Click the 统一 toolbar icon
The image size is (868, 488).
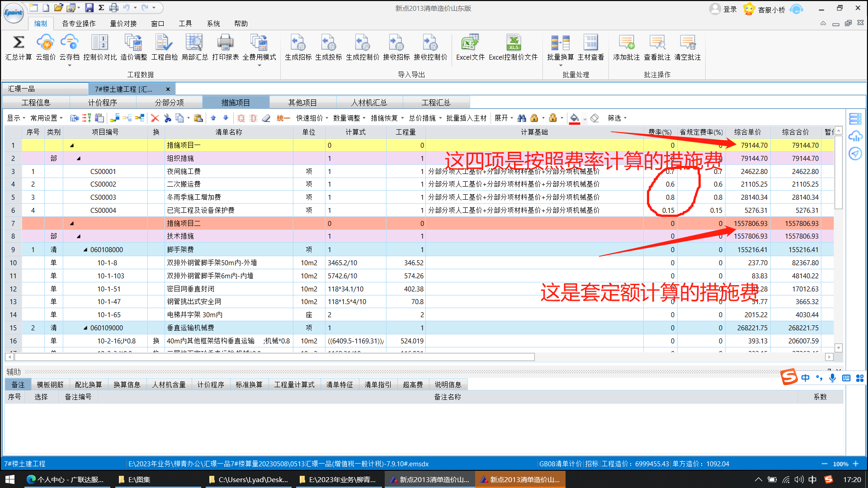pos(283,118)
